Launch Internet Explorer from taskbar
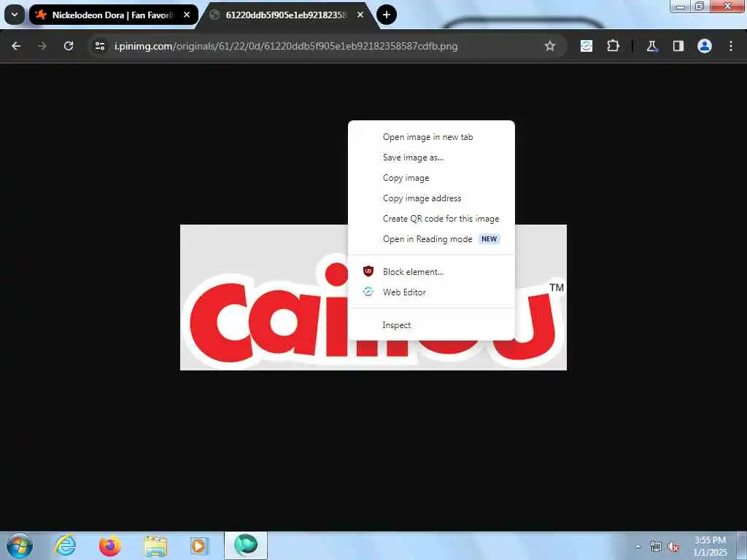 point(65,545)
